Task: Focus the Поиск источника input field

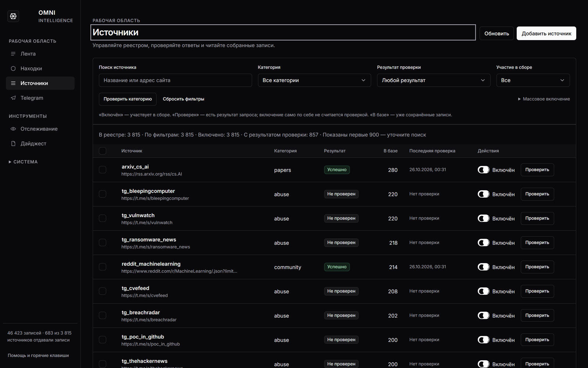Action: 175,80
